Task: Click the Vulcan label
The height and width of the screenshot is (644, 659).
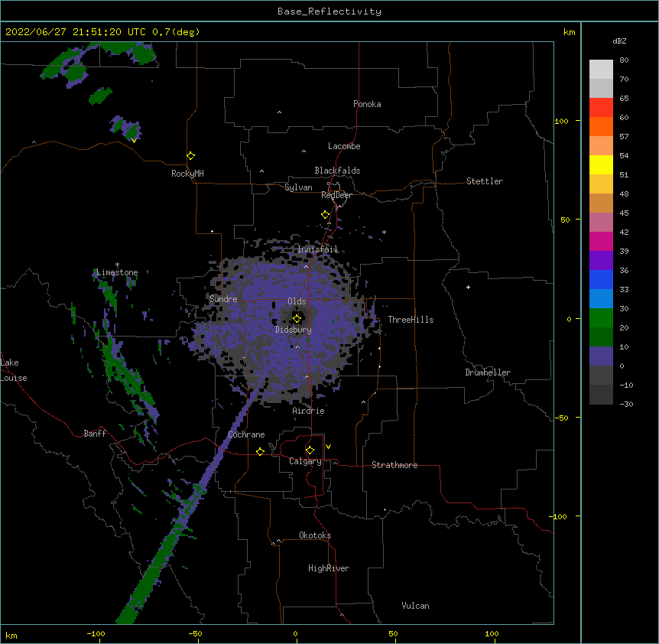Action: (415, 606)
